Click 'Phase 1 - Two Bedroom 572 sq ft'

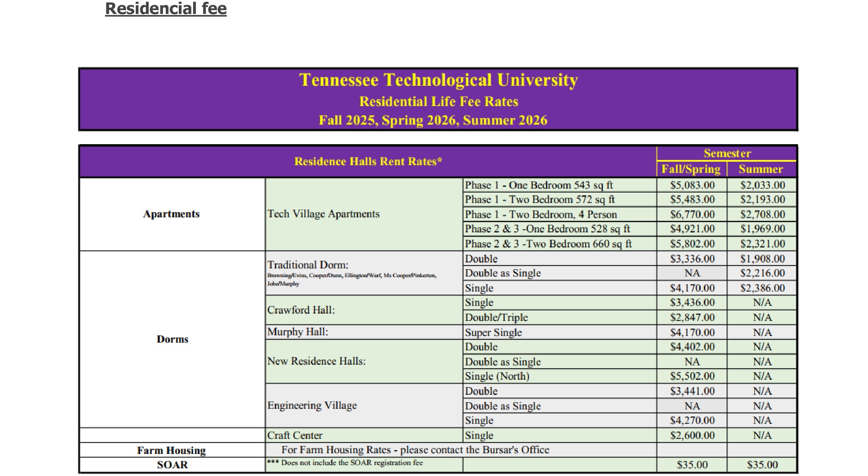(539, 199)
